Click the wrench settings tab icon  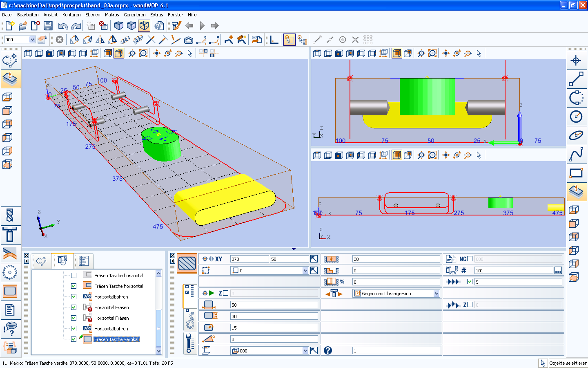[188, 343]
